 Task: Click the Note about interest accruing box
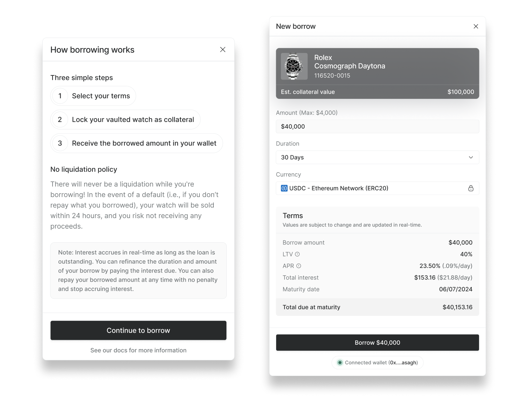(138, 271)
